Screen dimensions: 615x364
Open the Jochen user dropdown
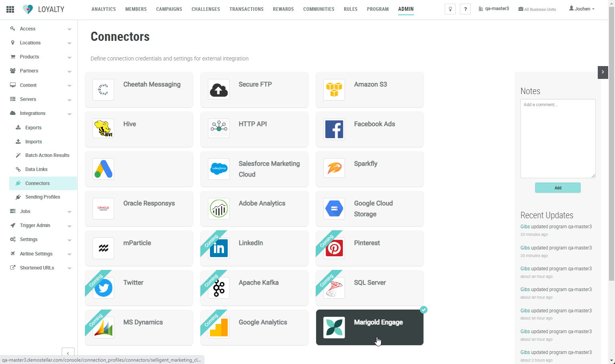[582, 9]
